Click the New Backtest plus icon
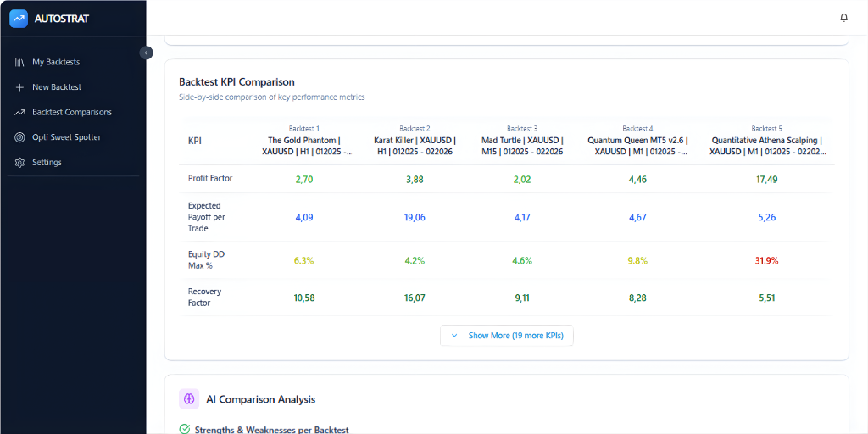This screenshot has width=868, height=434. point(20,87)
